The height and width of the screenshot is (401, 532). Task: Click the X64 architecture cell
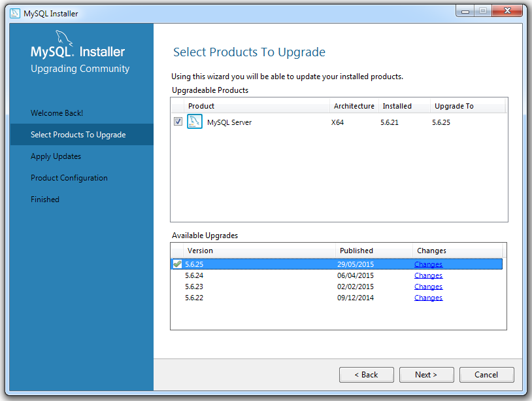click(x=337, y=122)
